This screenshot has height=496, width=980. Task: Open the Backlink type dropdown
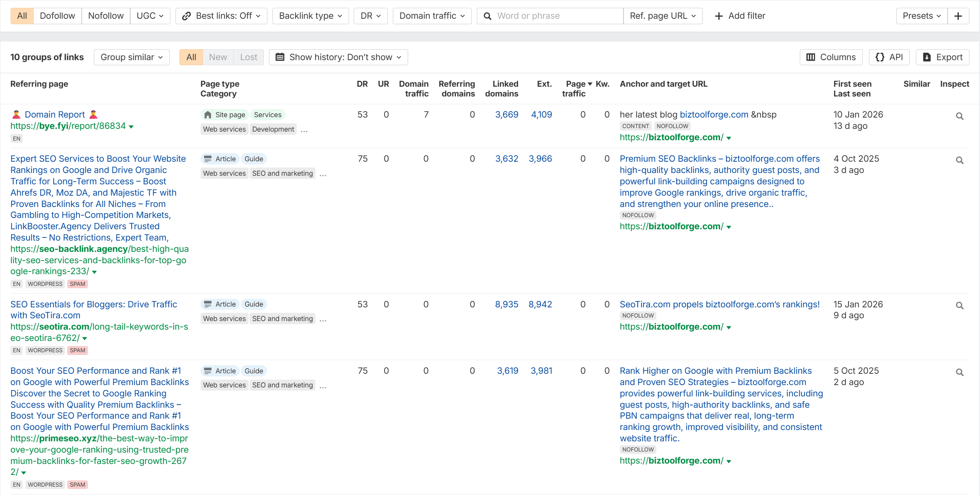[310, 16]
